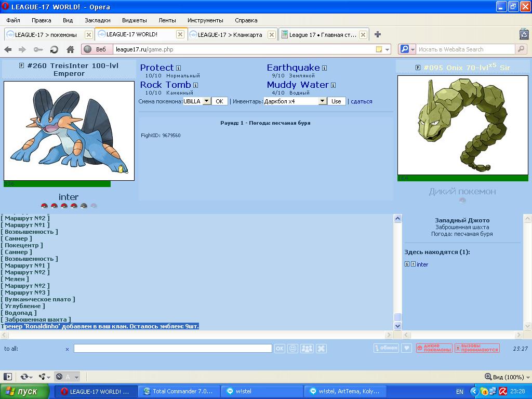The height and width of the screenshot is (399, 532).
Task: Click the chat message input field
Action: [x=172, y=349]
